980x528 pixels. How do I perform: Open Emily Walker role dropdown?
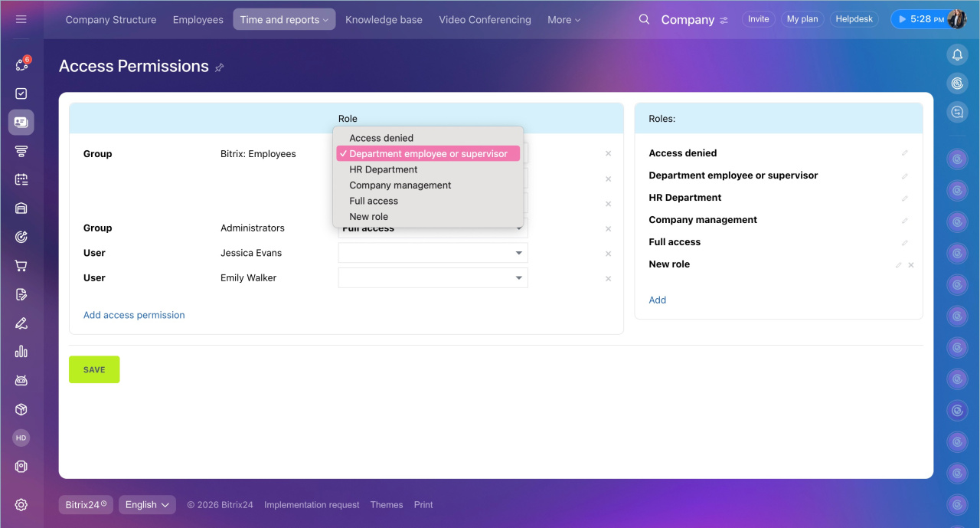(x=433, y=278)
